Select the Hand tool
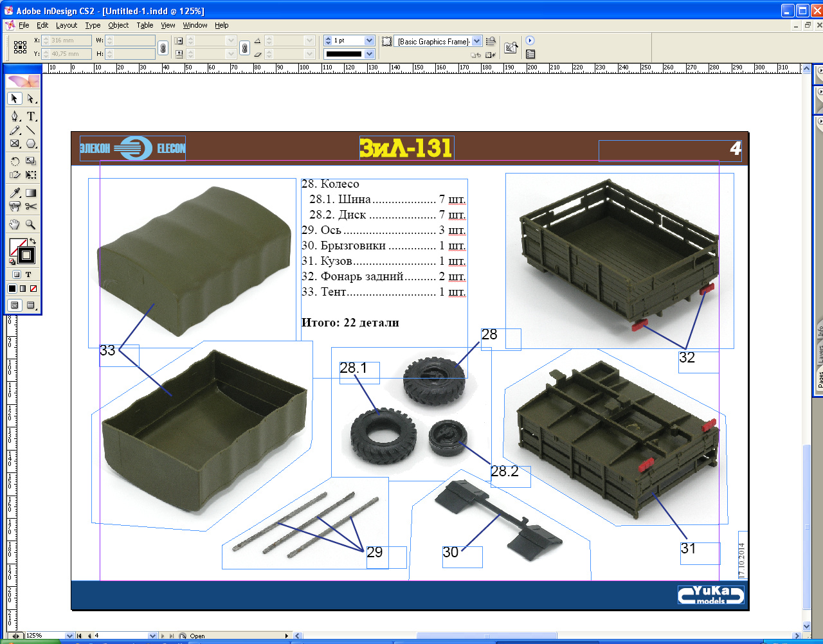This screenshot has height=644, width=823. click(x=15, y=224)
